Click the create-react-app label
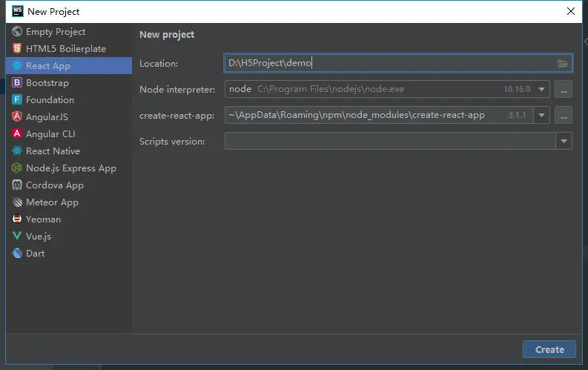The image size is (588, 370). 177,116
